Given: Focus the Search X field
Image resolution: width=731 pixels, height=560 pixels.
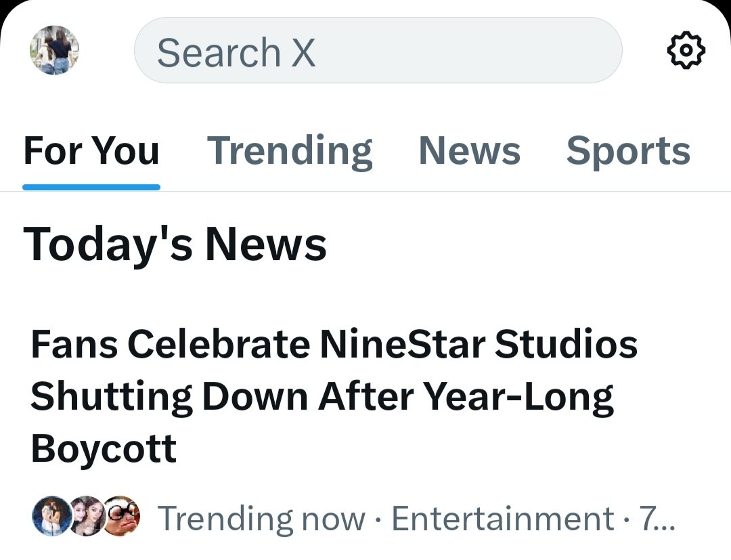Looking at the screenshot, I should click(378, 50).
